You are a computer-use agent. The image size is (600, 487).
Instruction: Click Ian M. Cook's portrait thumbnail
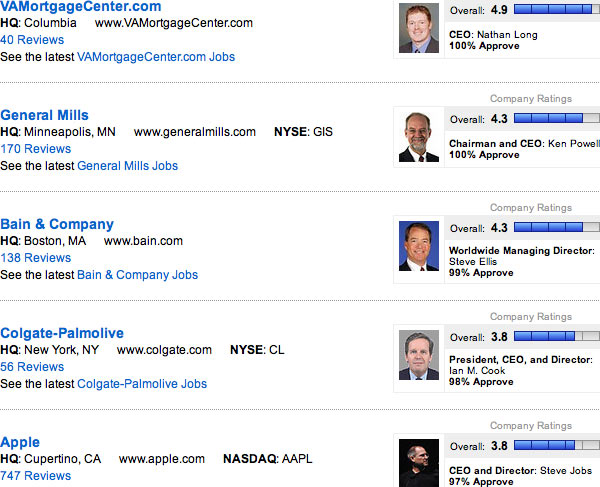(418, 355)
